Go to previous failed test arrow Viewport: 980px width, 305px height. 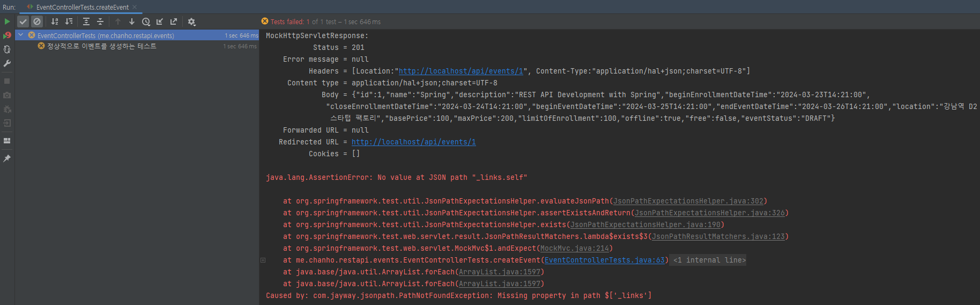point(118,21)
